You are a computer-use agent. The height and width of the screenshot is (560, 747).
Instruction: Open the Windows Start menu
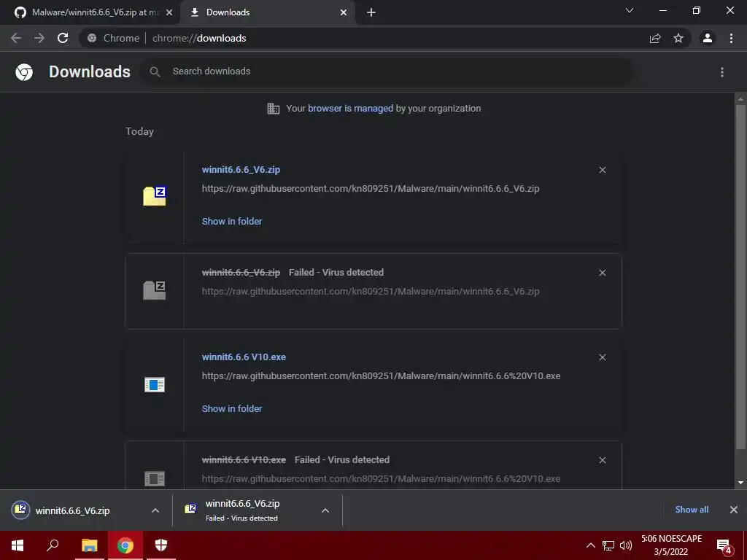coord(18,545)
